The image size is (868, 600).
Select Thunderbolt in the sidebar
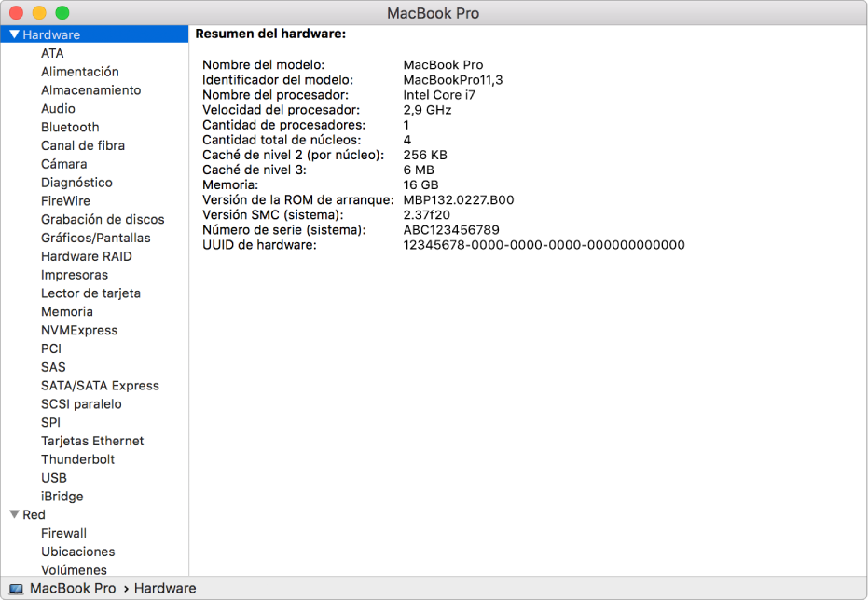[x=78, y=459]
